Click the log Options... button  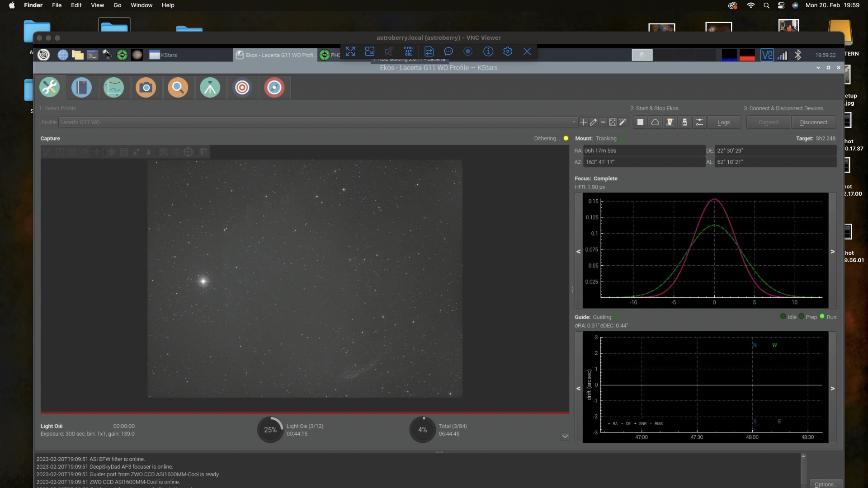[x=826, y=484]
